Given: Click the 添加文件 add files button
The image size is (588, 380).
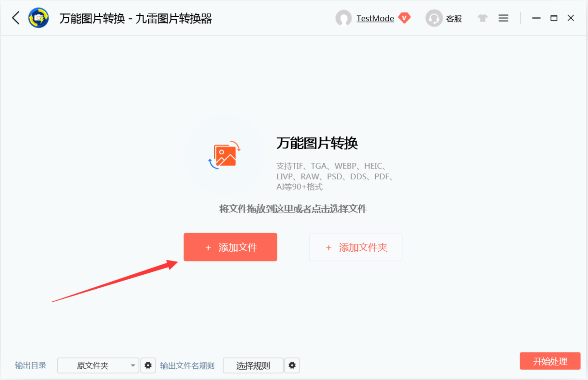Looking at the screenshot, I should click(230, 247).
